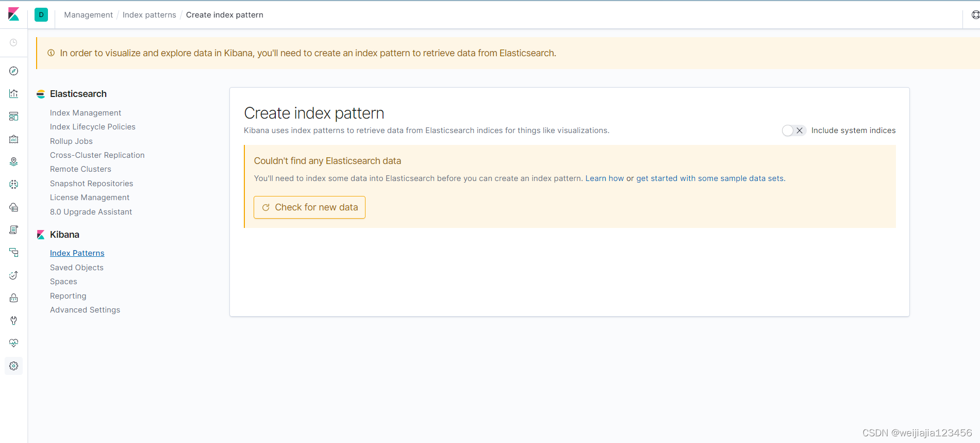Open Remote Clusters
980x443 pixels.
click(80, 169)
